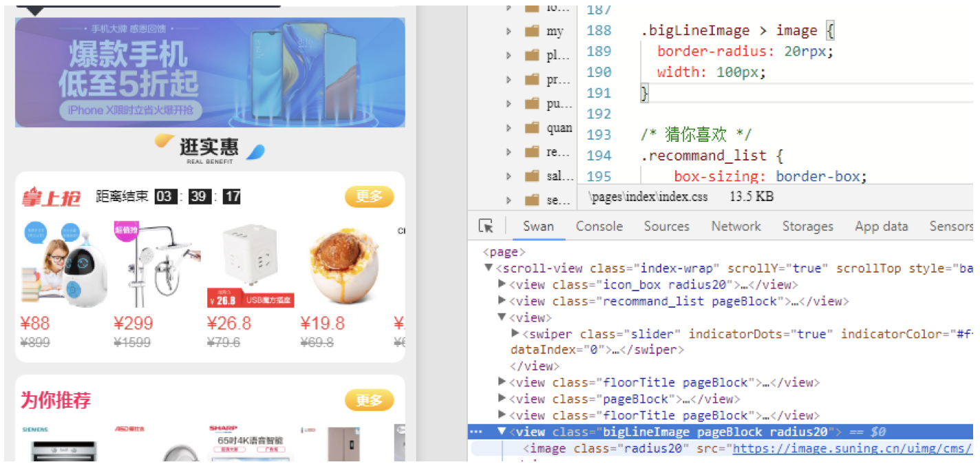Tap the USB socket product at ¥26.8
Viewport: 980px width, 471px height.
(251, 265)
